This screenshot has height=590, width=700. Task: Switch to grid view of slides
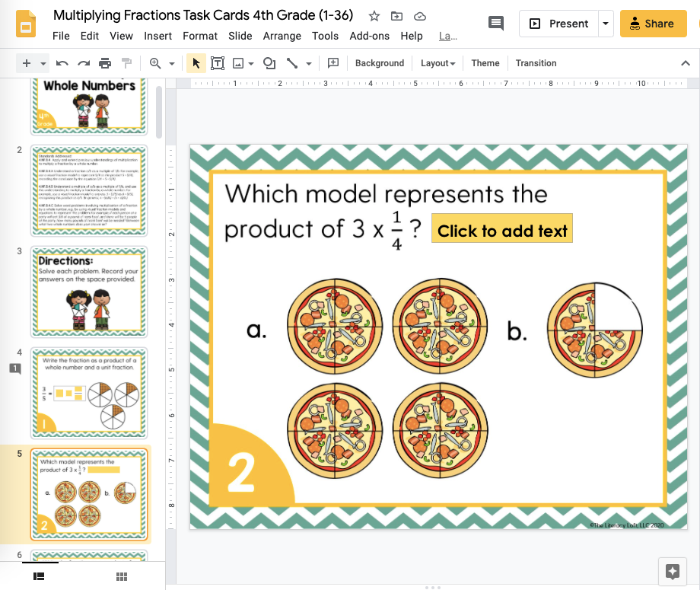point(120,576)
